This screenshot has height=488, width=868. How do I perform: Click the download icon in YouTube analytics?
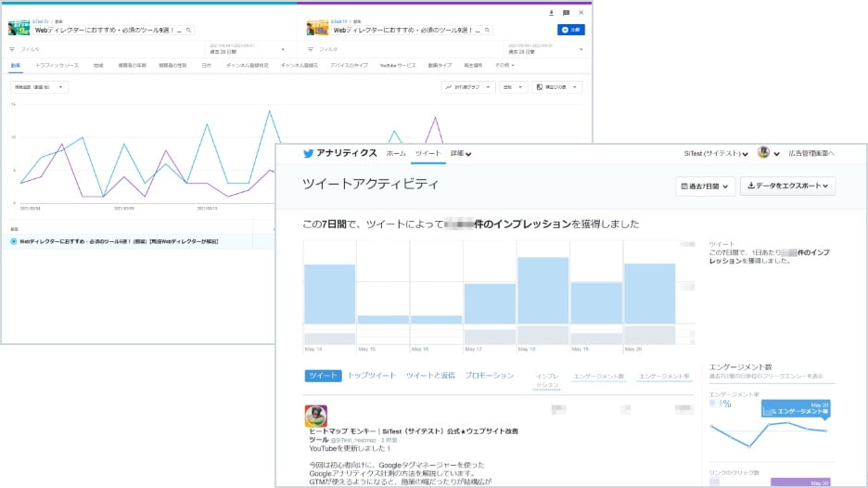click(x=551, y=13)
